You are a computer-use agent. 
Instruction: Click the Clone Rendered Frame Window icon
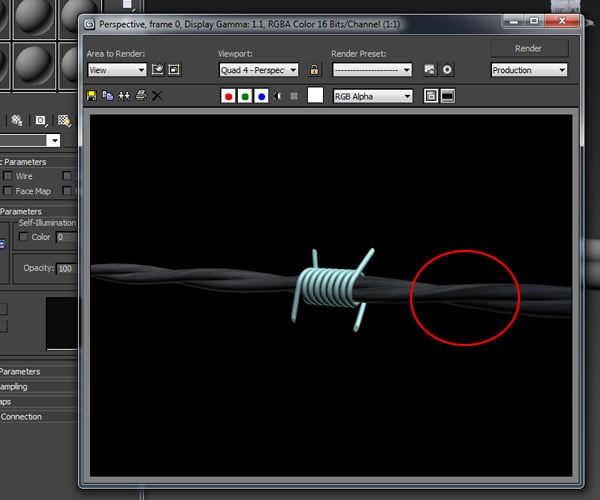tap(124, 96)
